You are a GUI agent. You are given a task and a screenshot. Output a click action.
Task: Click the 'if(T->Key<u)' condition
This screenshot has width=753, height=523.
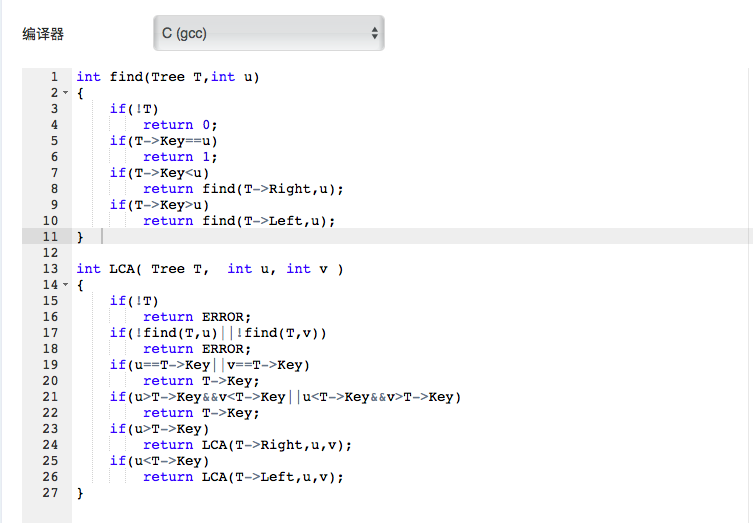159,173
